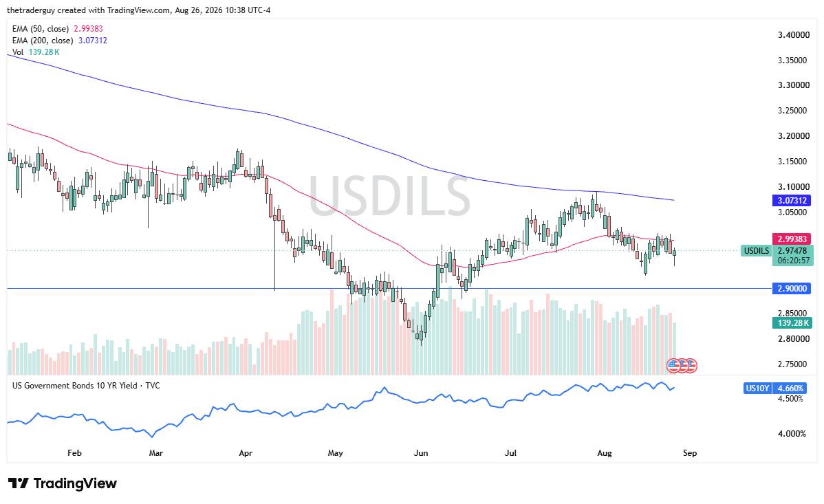This screenshot has width=824, height=504.
Task: Click the 4.660% yield value label
Action: (790, 388)
